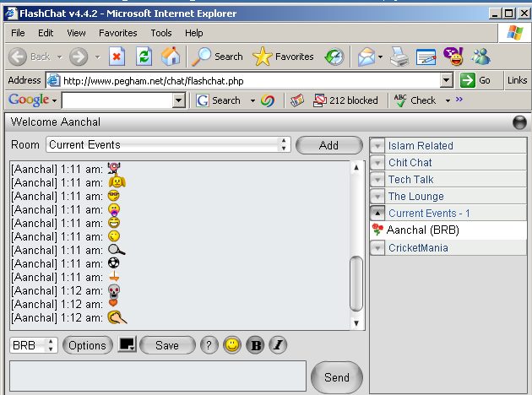Open the Back button history dropdown
Viewport: 532px width, 395px height.
coord(59,57)
